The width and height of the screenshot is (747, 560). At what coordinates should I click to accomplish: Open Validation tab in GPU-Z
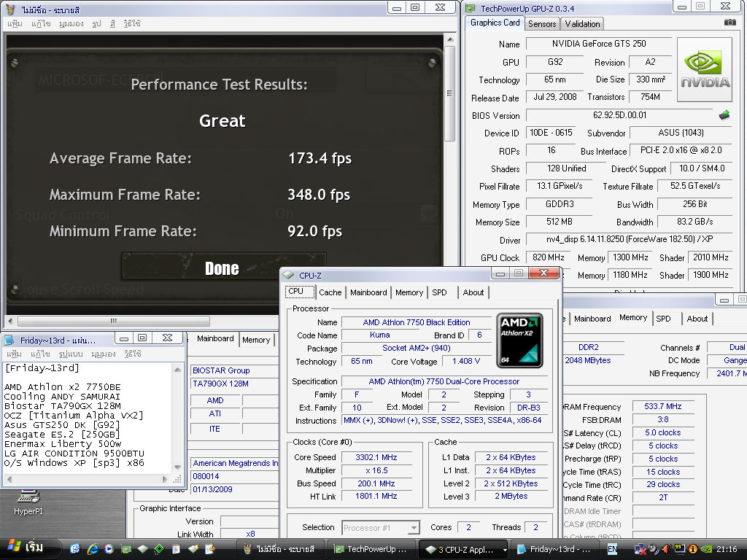click(x=581, y=24)
